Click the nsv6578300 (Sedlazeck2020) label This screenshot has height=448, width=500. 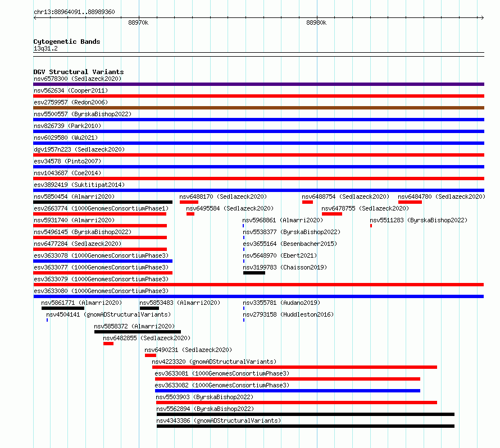[x=78, y=79]
